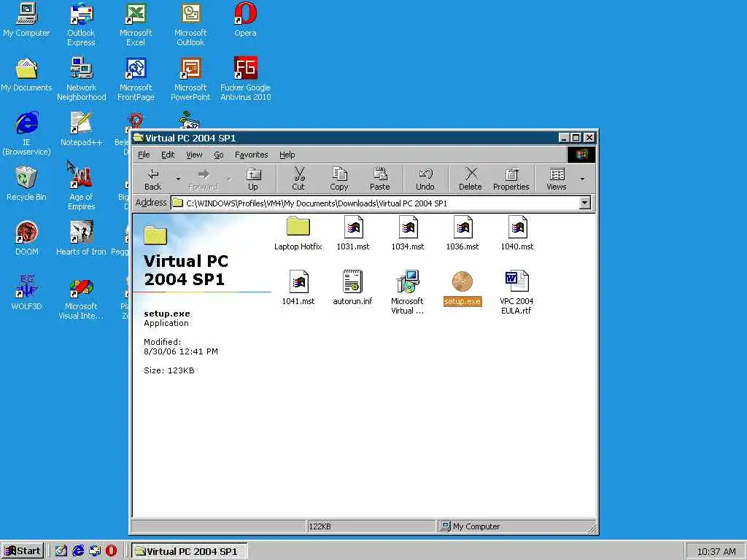The image size is (747, 560).
Task: Select My Computer desktop icon
Action: click(26, 20)
